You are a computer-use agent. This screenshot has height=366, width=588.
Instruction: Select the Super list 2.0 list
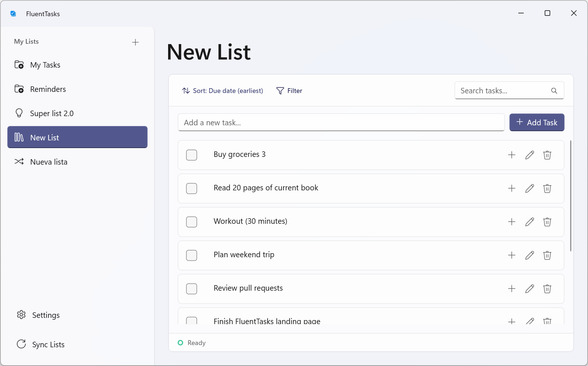(52, 114)
